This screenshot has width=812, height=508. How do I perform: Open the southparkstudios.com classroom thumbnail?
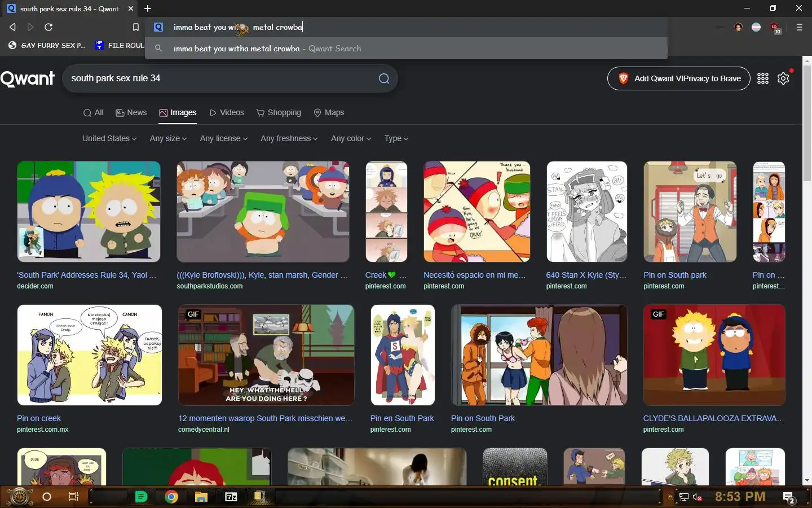(263, 212)
